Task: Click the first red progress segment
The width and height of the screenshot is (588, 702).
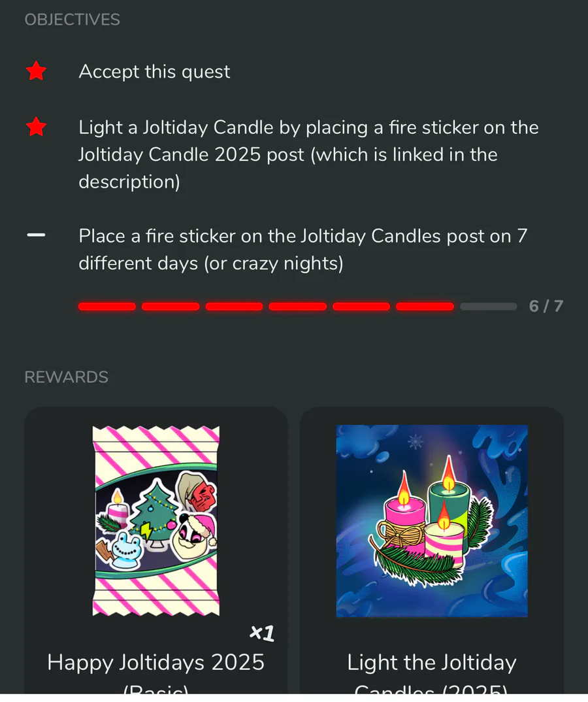Action: 107,307
